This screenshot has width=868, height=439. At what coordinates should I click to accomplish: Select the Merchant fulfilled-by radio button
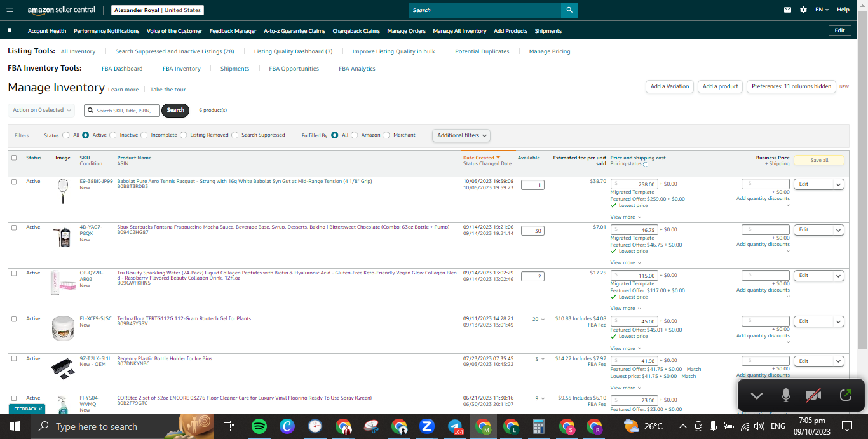click(387, 135)
